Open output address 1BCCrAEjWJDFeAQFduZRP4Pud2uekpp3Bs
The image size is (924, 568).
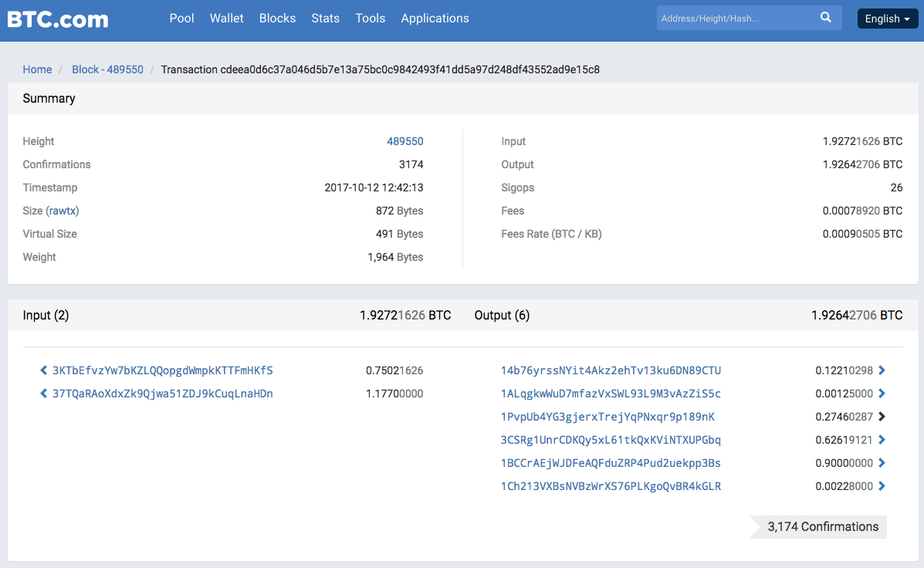point(611,463)
